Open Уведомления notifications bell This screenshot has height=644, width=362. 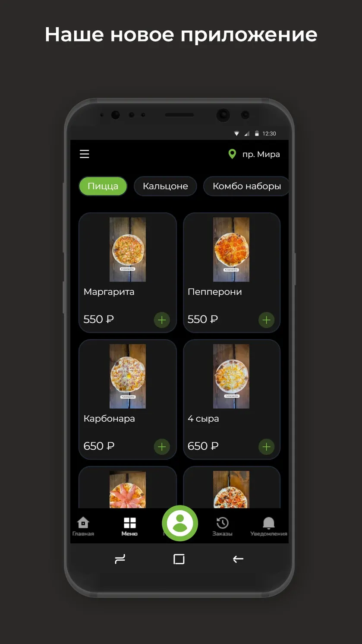coord(268,527)
